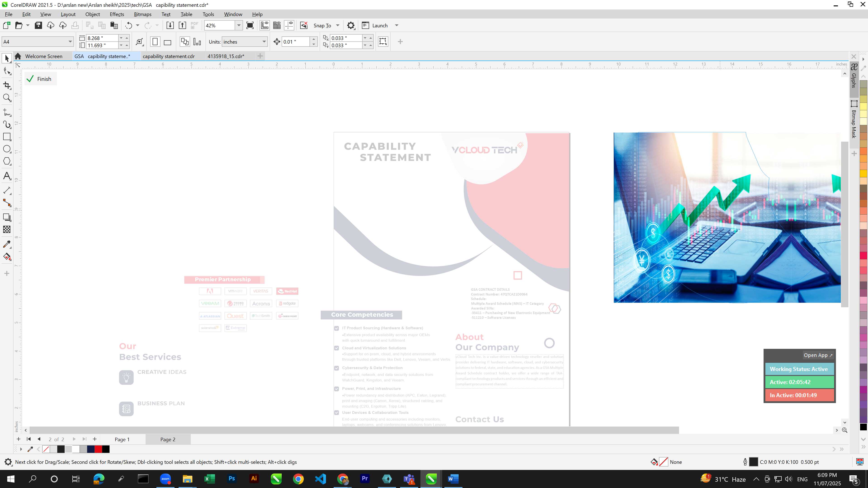
Task: Go to the first page button
Action: pos(29,439)
